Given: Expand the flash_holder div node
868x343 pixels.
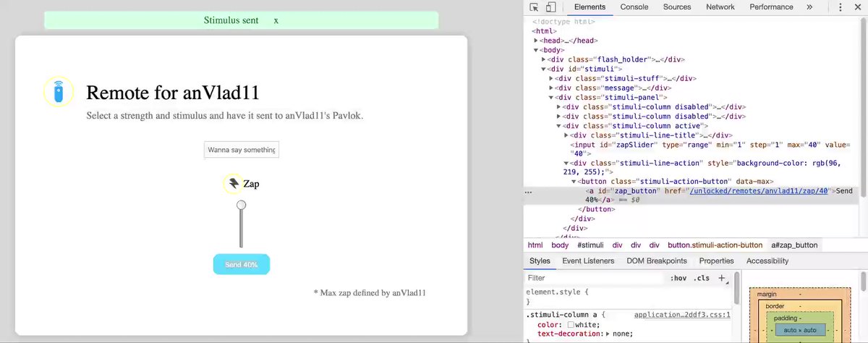Looking at the screenshot, I should pyautogui.click(x=544, y=59).
